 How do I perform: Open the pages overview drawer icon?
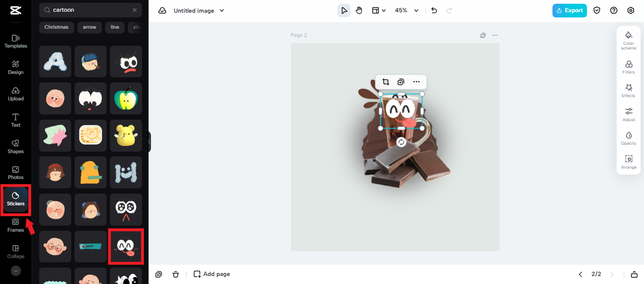pos(634,274)
